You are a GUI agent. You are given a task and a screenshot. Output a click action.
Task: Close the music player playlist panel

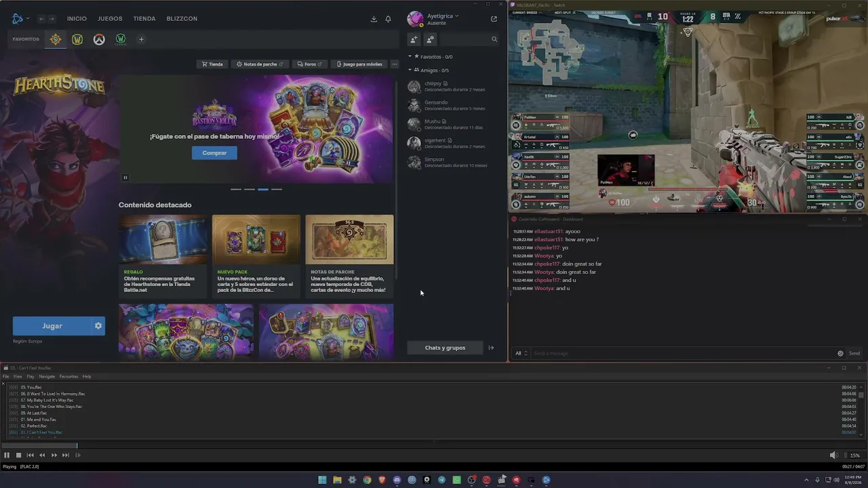(x=3, y=384)
